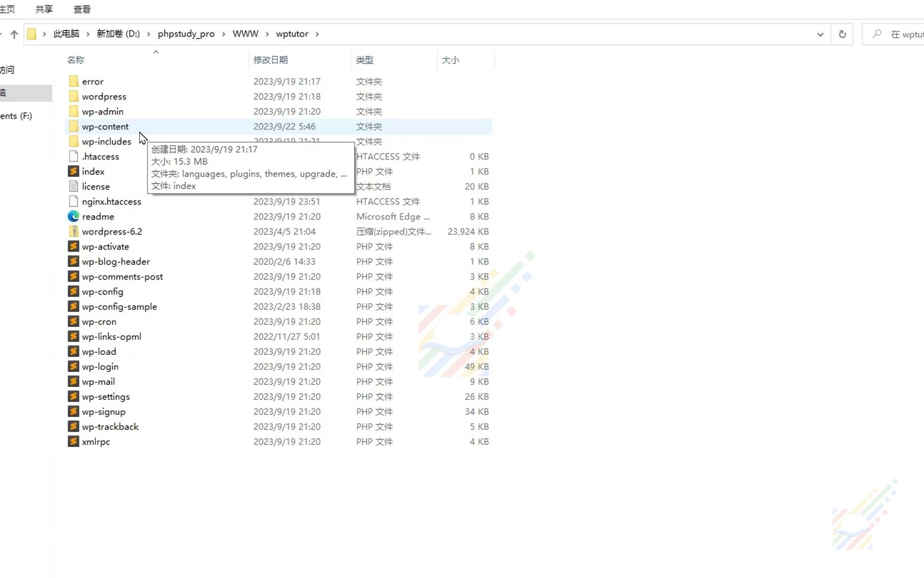Image resolution: width=924 pixels, height=578 pixels.
Task: Click the wp-blog-header file icon
Action: click(74, 261)
